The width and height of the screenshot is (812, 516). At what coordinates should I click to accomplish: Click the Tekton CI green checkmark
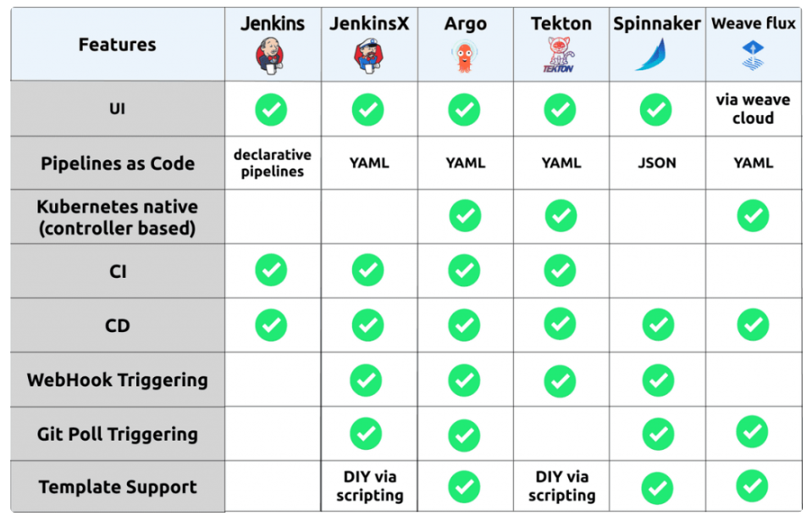tap(561, 270)
